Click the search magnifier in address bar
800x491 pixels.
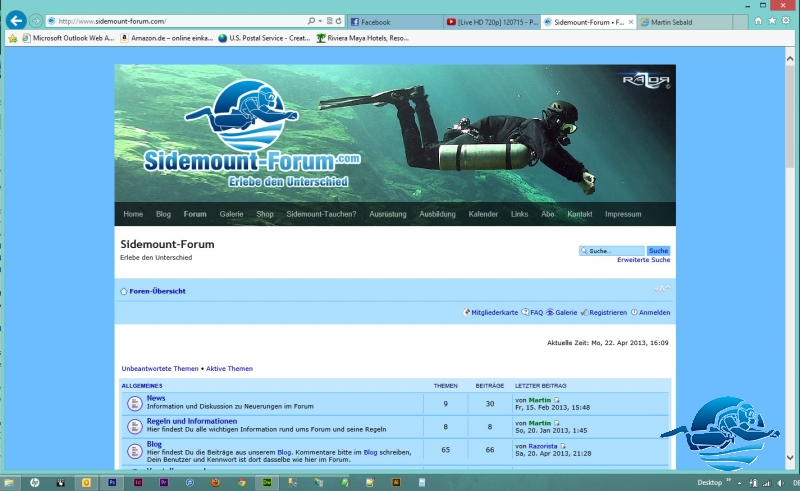pyautogui.click(x=311, y=21)
